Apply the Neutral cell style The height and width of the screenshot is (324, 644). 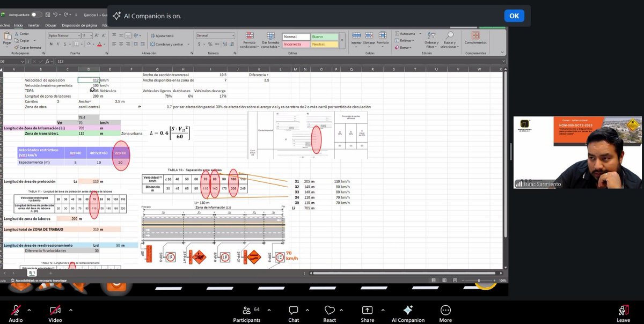(324, 44)
